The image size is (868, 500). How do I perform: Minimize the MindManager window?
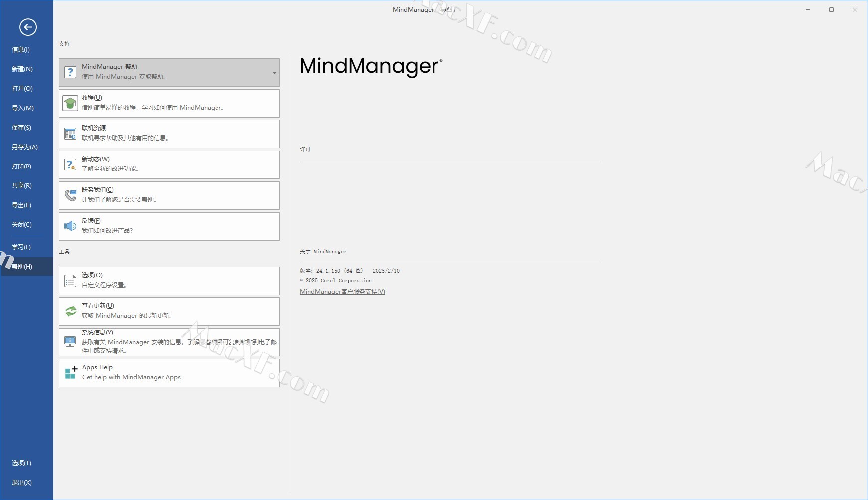pos(808,9)
